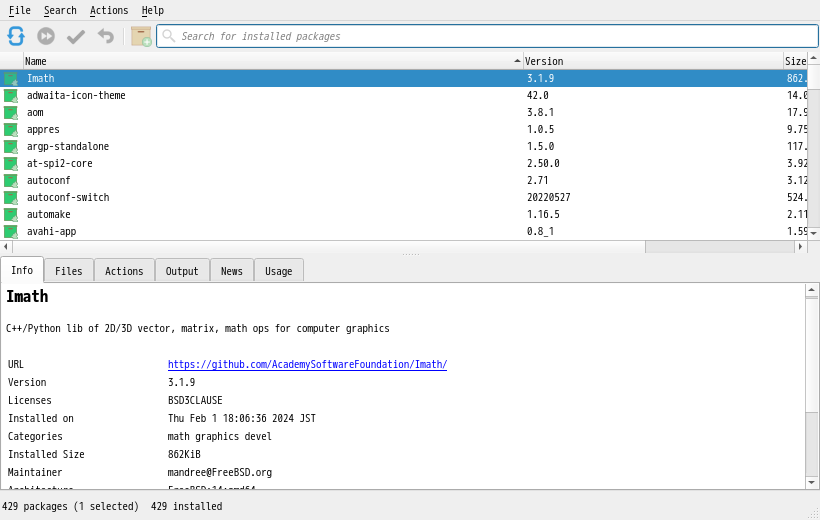The image size is (820, 520).
Task: Click the status icon beside autoconf-switch
Action: pos(11,197)
